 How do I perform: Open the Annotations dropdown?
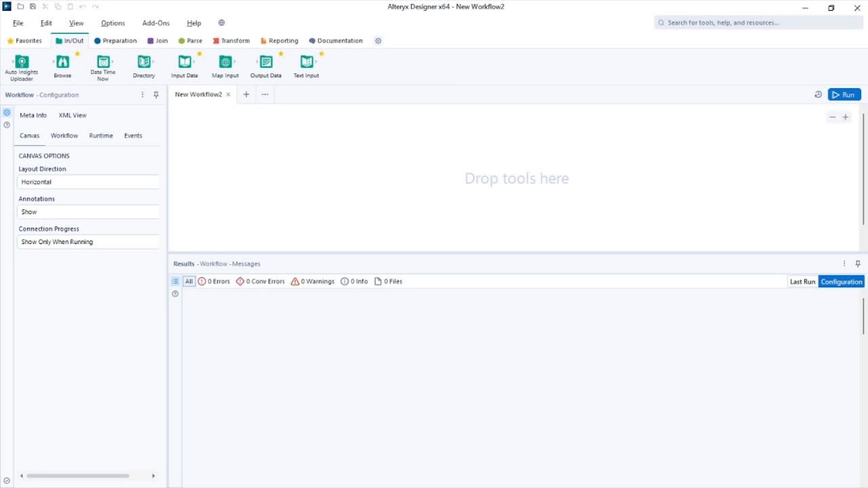pos(89,211)
